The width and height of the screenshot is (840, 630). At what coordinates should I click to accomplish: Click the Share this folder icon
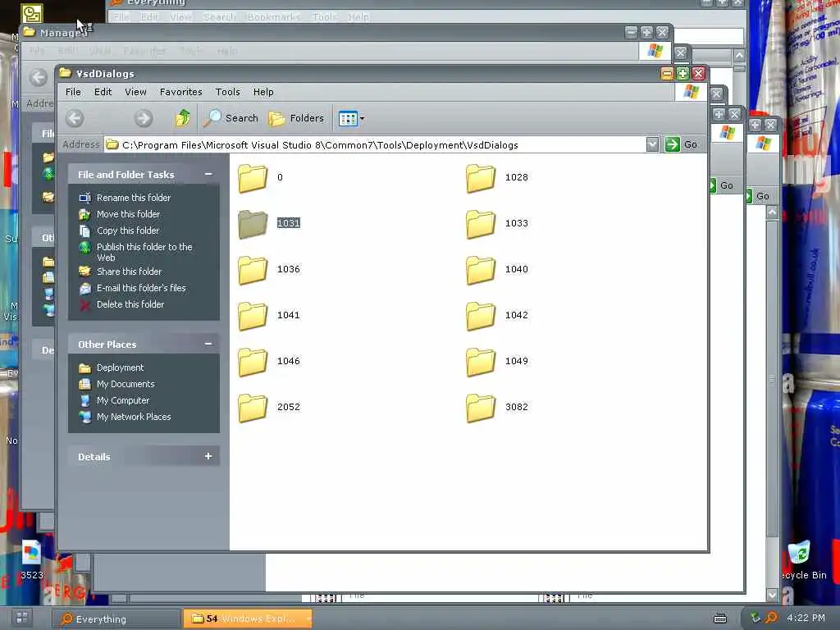(x=84, y=272)
